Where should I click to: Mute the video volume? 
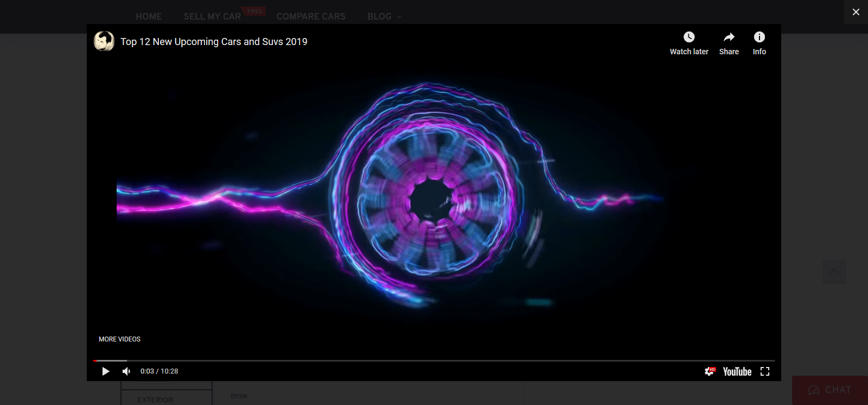click(126, 371)
